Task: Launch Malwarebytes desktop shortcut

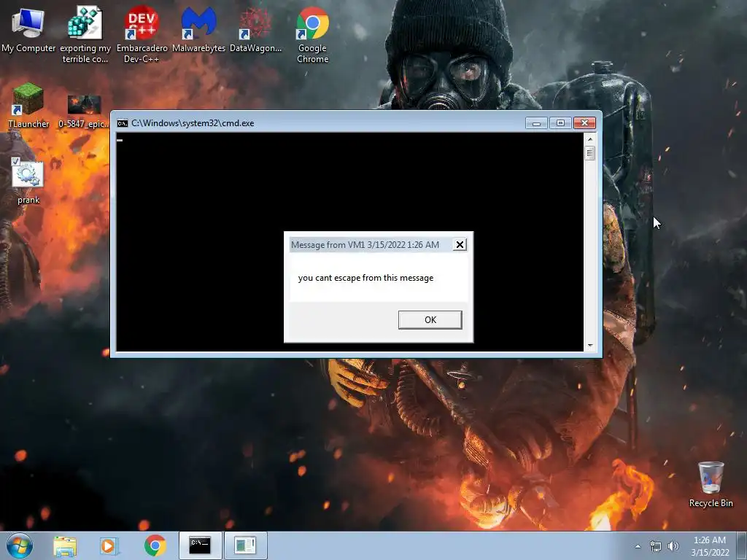Action: 198,31
